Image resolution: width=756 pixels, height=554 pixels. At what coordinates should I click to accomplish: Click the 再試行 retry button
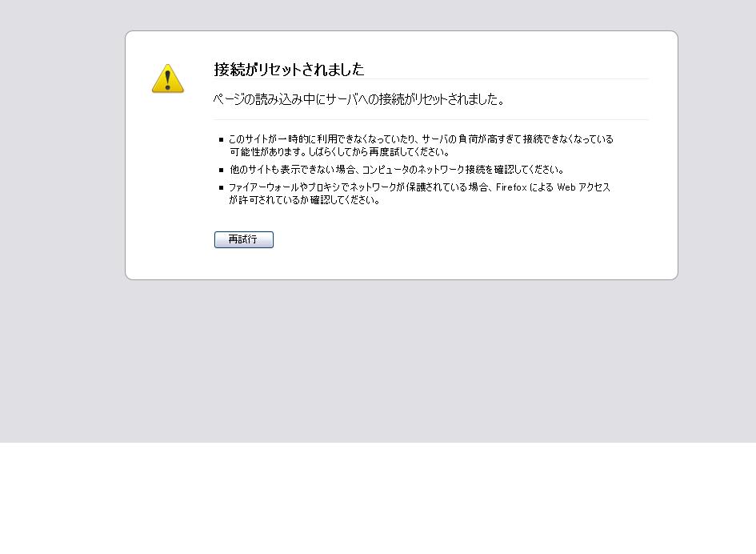click(243, 239)
